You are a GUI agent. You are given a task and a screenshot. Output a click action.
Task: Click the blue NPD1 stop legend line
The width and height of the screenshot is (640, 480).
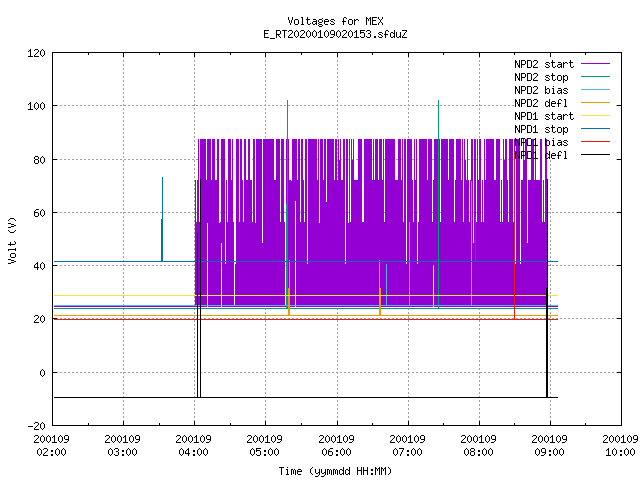pos(595,129)
